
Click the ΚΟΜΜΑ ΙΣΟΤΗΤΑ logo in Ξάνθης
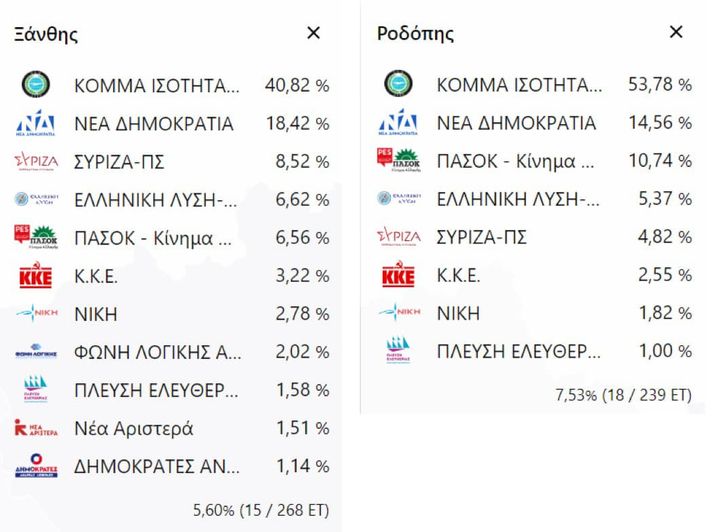click(x=36, y=84)
